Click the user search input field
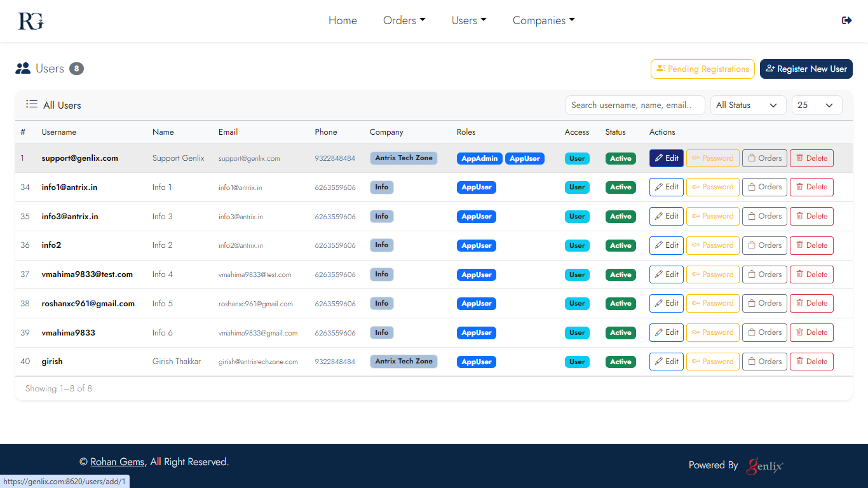The image size is (868, 488). [x=634, y=105]
